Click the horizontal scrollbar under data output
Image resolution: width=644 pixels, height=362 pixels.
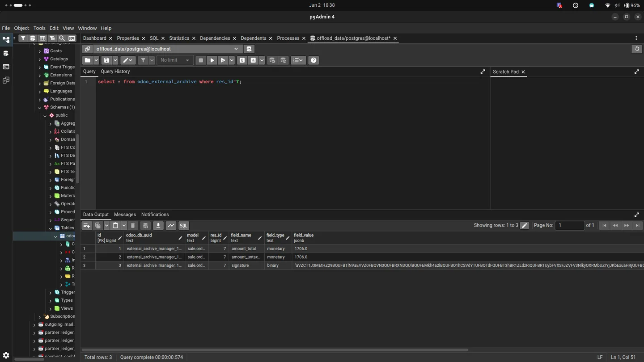click(x=275, y=350)
